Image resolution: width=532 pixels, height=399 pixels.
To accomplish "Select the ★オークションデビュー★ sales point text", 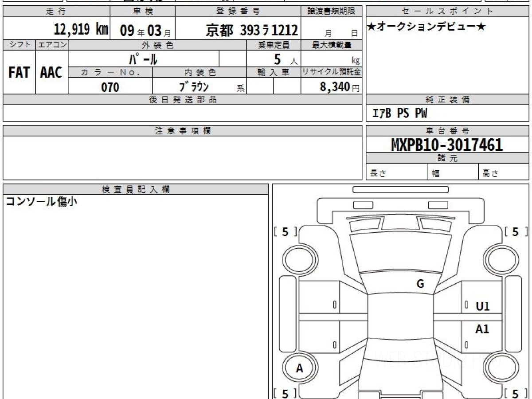I will [x=426, y=27].
